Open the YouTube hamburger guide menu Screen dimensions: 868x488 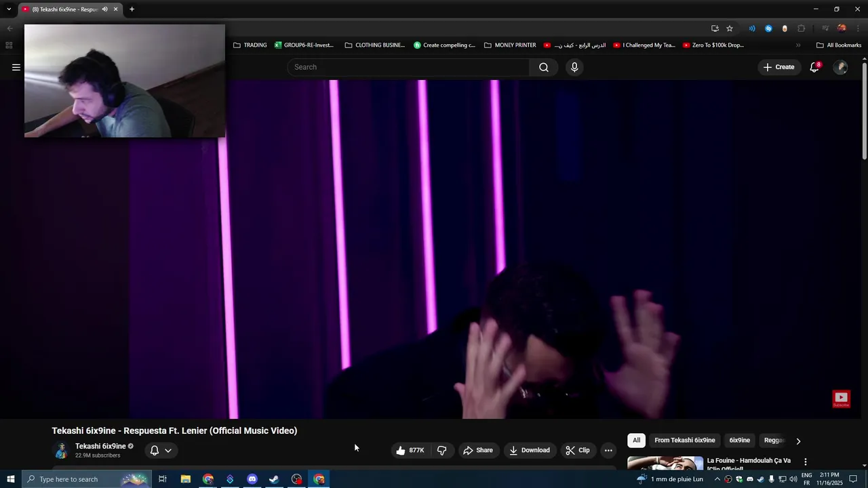[16, 67]
